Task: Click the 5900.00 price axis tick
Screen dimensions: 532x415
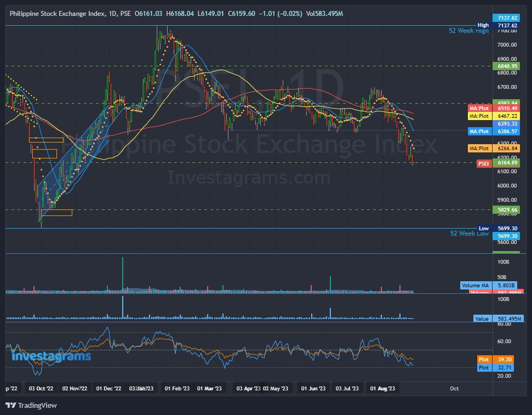Action: click(x=507, y=200)
